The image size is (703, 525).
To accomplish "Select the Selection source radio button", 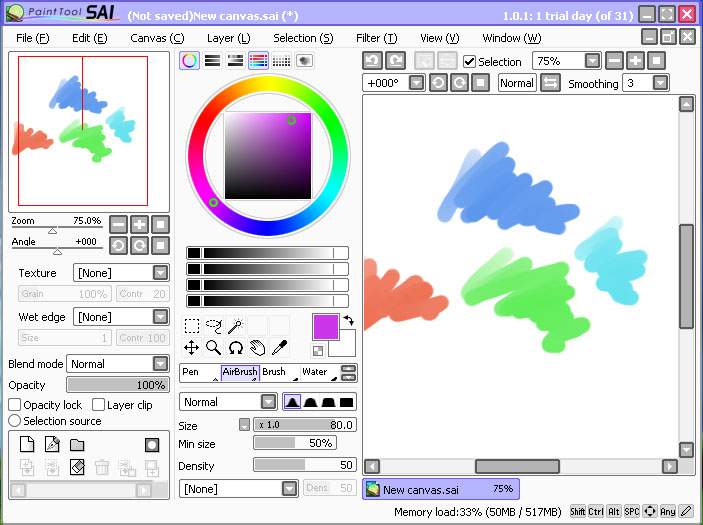I will pos(14,421).
